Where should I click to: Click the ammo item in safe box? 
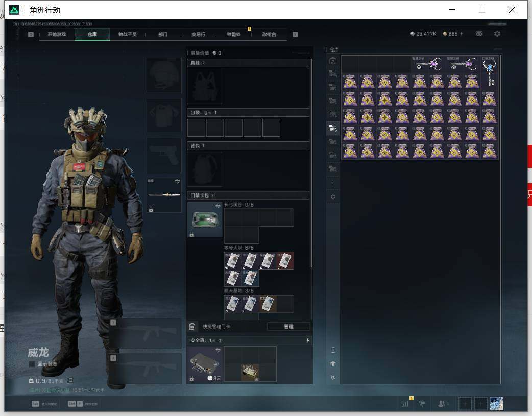point(250,373)
